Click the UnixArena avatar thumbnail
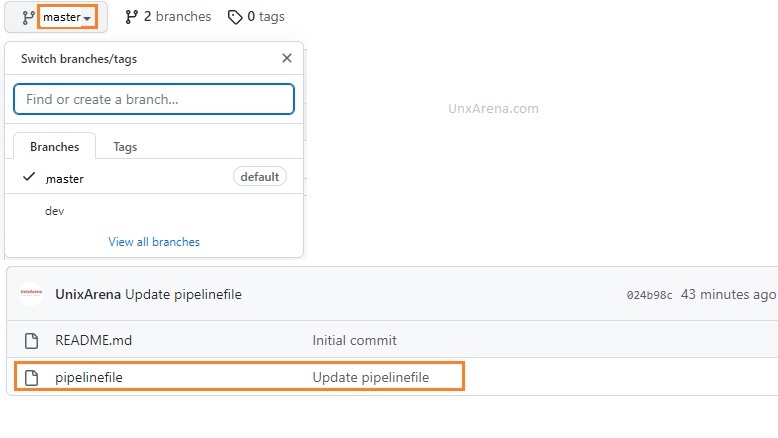The height and width of the screenshot is (438, 778). [x=31, y=294]
